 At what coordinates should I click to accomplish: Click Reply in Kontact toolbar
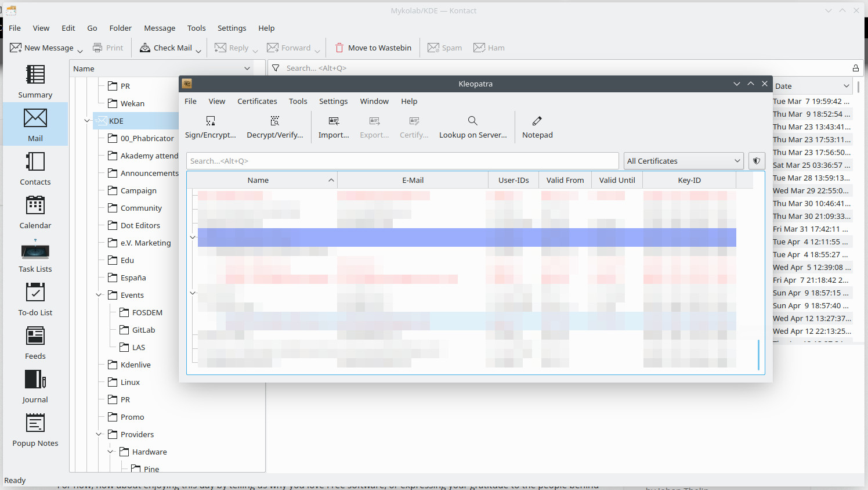[232, 48]
